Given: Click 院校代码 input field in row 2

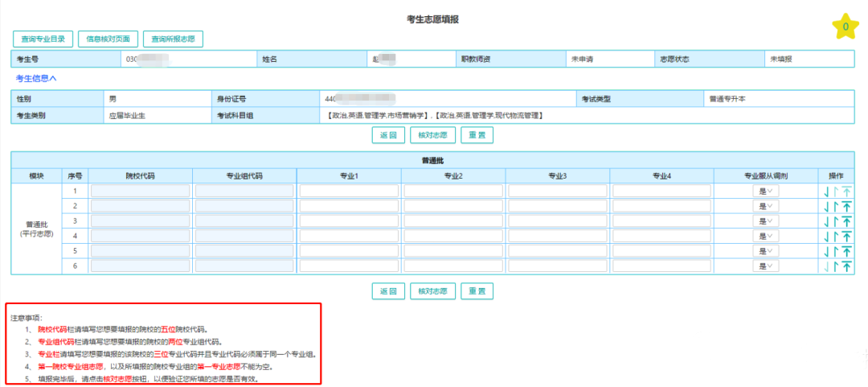Looking at the screenshot, I should [x=141, y=207].
